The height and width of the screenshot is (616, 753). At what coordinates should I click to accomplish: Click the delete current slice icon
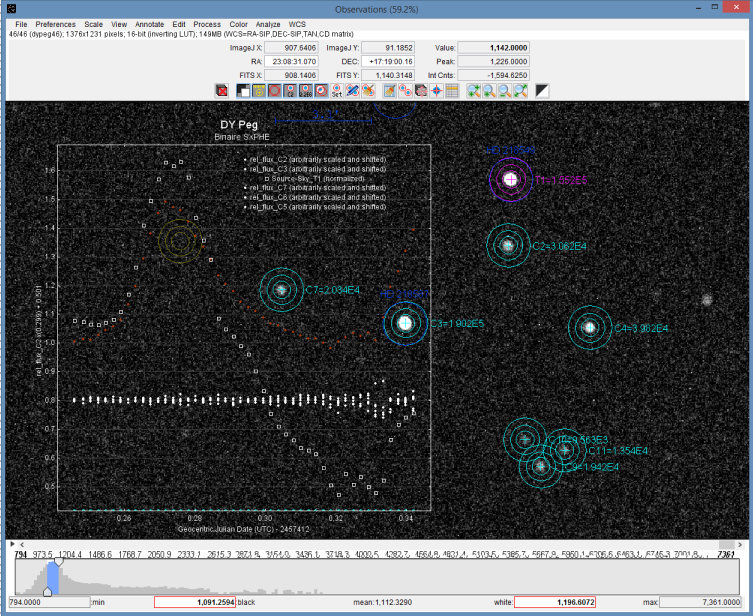click(222, 90)
